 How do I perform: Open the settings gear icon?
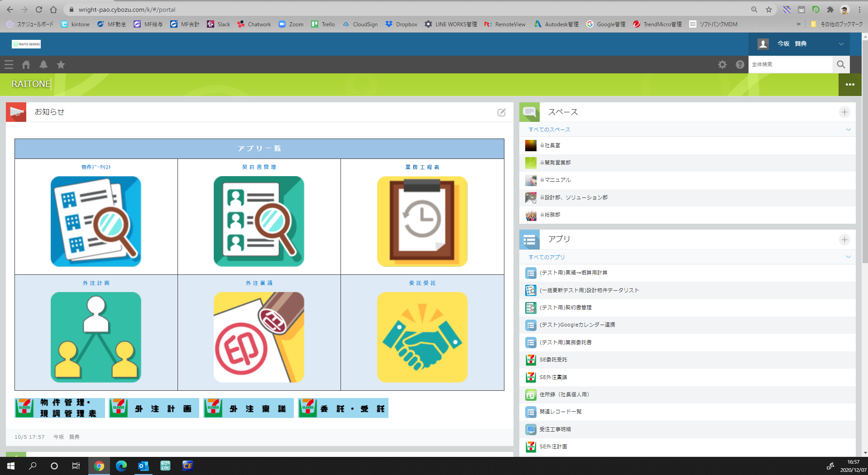click(722, 65)
